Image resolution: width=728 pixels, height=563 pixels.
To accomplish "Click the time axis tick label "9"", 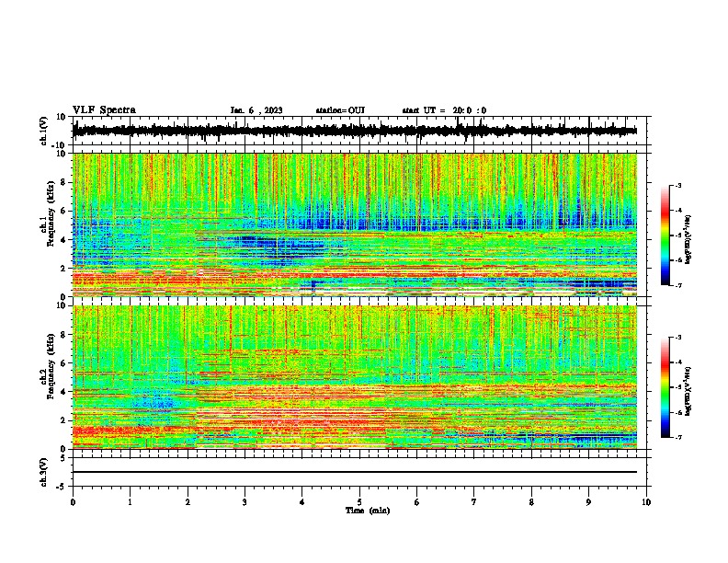I will point(588,502).
